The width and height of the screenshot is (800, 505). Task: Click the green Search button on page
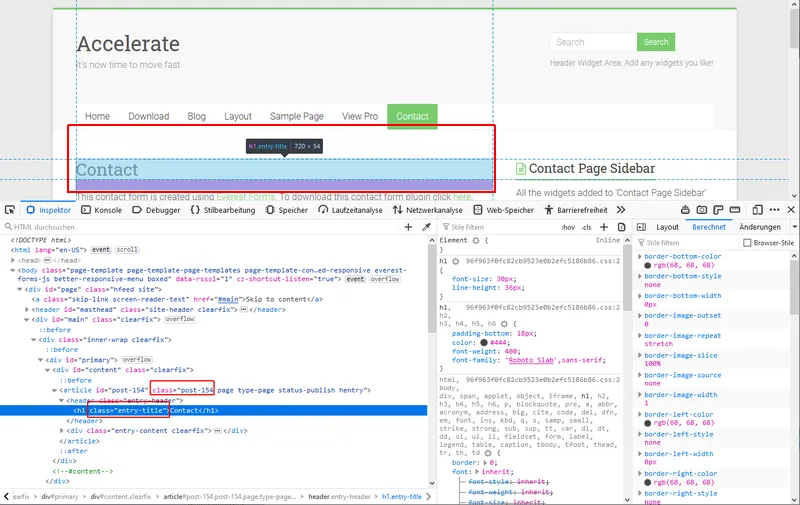[656, 42]
